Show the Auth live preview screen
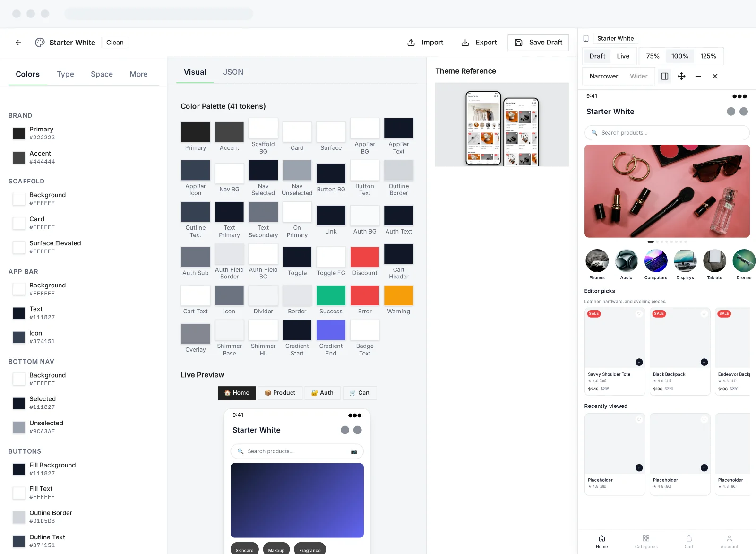Screen dimensions: 756x554 point(322,393)
